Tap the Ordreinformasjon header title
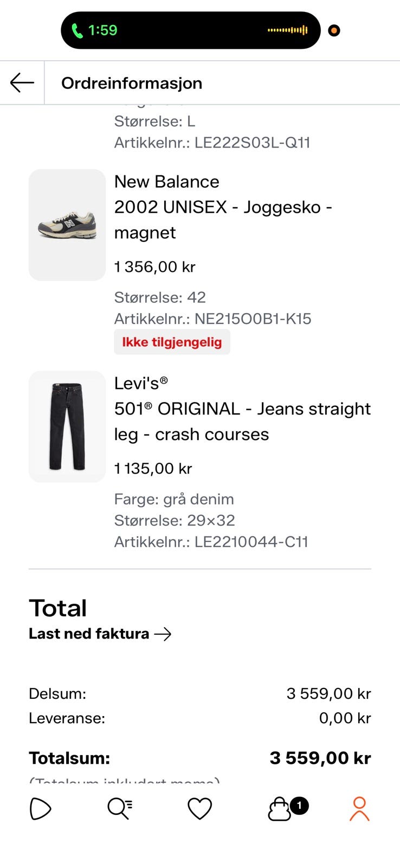Viewport: 400px width, 868px height. click(132, 83)
